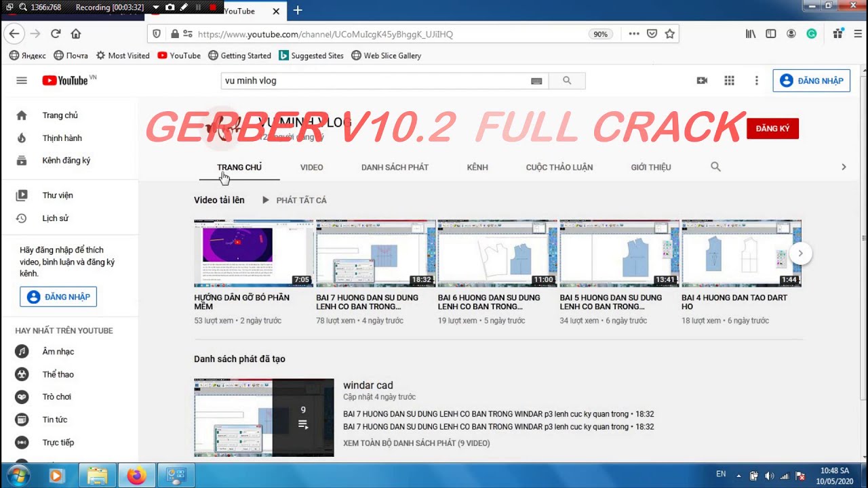Open DANH SÁCH PHÁT tab
This screenshot has height=488, width=868.
pyautogui.click(x=395, y=167)
